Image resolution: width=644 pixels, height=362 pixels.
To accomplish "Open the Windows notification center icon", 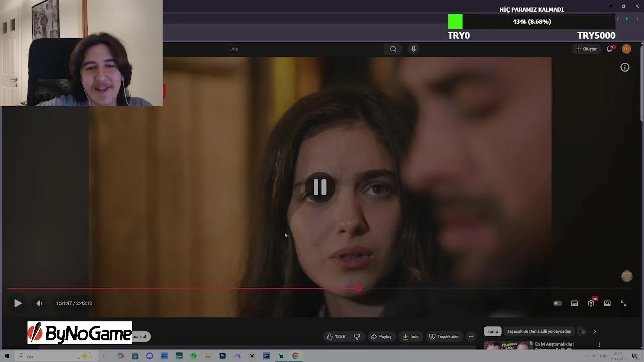I will (x=634, y=356).
